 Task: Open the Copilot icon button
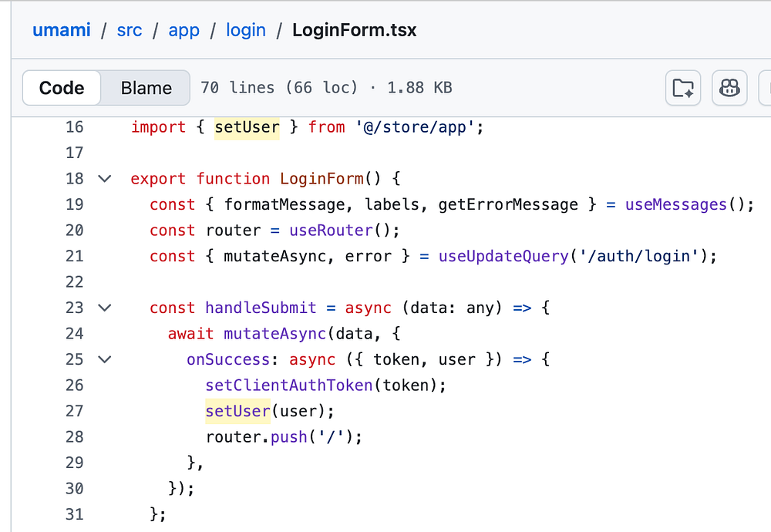coord(729,88)
